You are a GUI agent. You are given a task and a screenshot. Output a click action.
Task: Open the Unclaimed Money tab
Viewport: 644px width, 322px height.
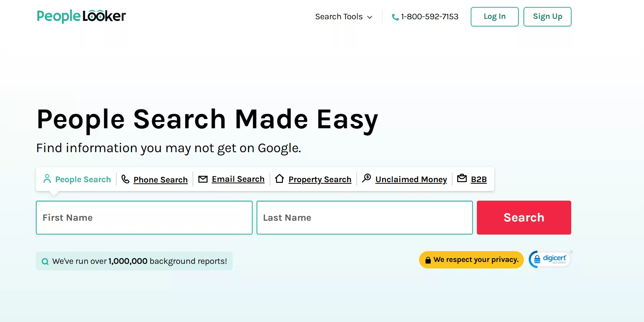click(x=404, y=179)
